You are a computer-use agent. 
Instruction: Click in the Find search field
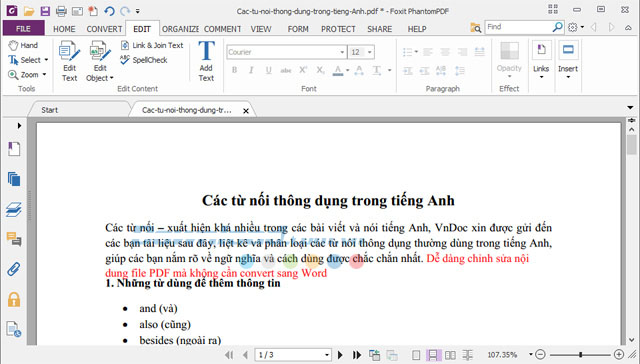click(x=518, y=27)
